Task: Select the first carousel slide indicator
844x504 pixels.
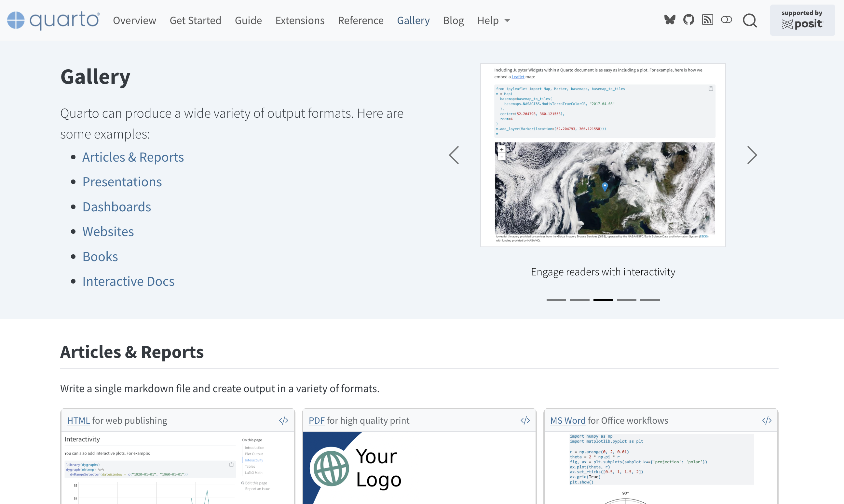Action: [x=556, y=300]
